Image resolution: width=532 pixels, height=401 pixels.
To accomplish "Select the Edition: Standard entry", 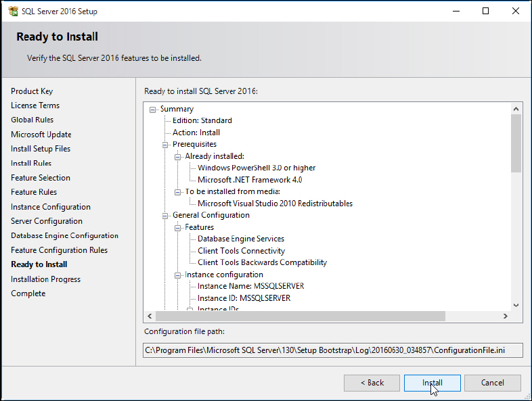I will 202,120.
